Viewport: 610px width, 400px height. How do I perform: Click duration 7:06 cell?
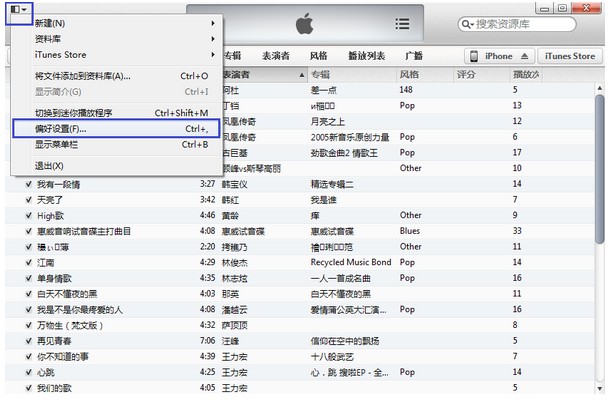click(x=207, y=341)
